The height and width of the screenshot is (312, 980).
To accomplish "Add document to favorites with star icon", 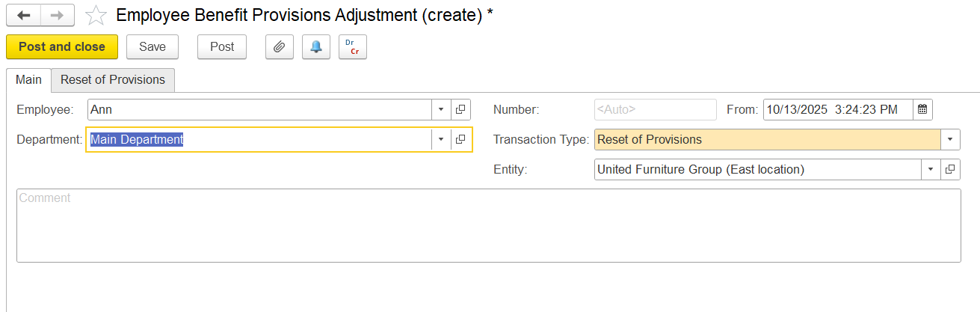I will (x=96, y=15).
